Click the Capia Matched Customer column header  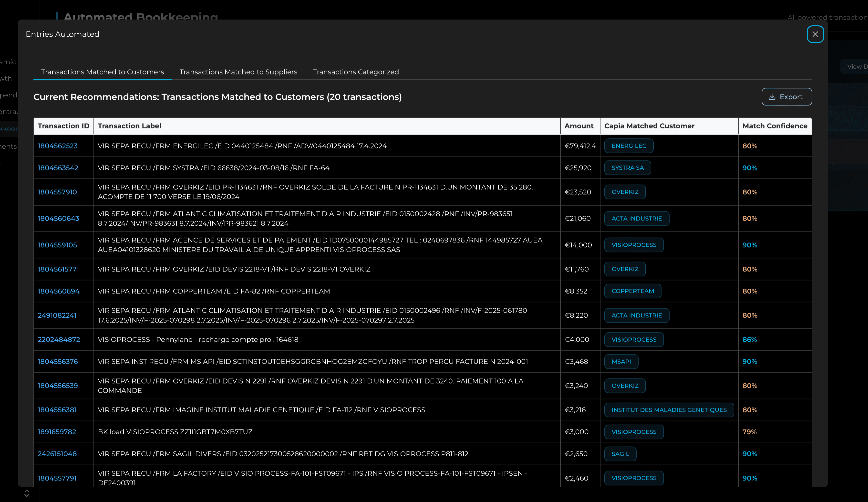(x=669, y=126)
